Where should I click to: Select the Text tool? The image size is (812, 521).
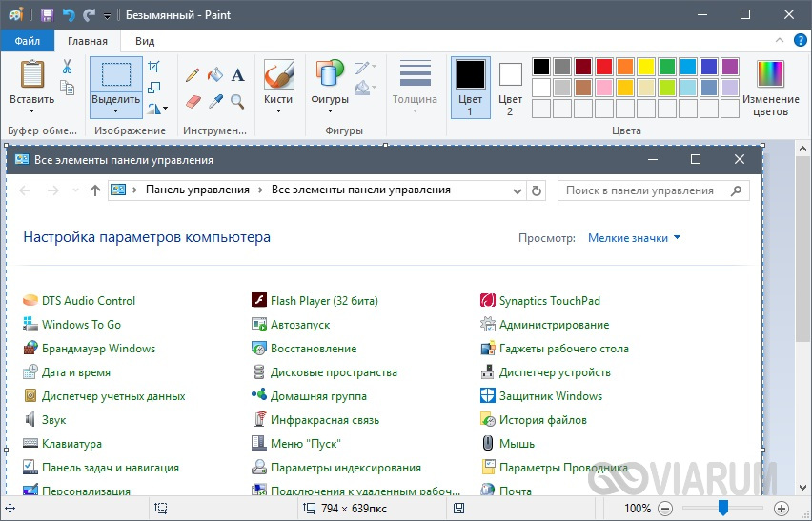click(x=237, y=74)
